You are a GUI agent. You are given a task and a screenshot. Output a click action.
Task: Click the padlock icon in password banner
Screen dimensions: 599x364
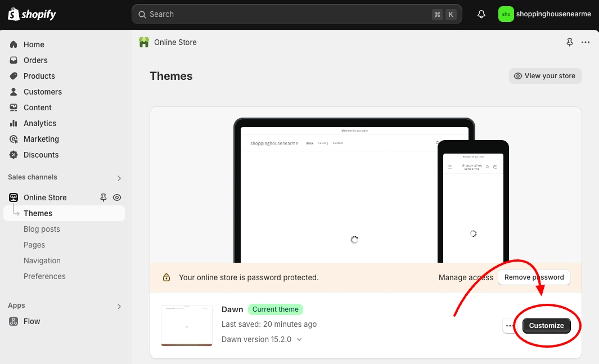(166, 277)
